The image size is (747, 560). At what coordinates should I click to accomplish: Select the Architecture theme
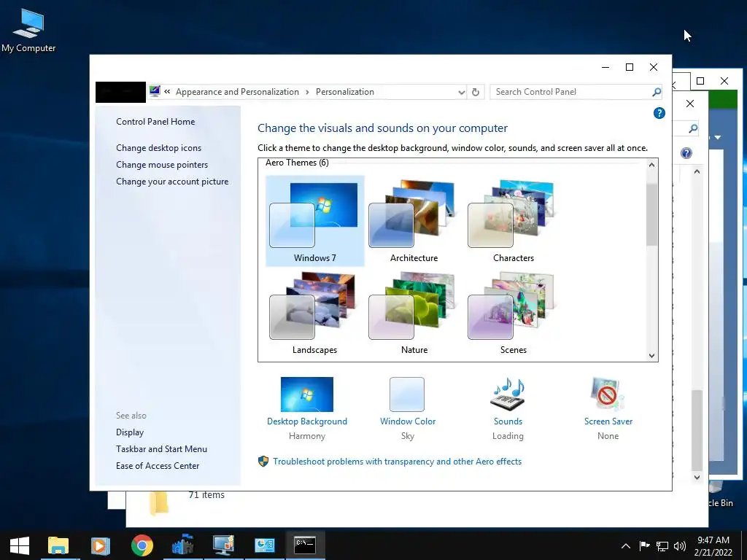[414, 222]
